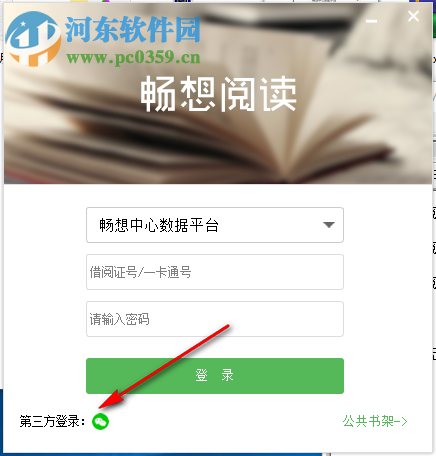Focus the 借阅证号/一卡通号 input field

(x=215, y=272)
